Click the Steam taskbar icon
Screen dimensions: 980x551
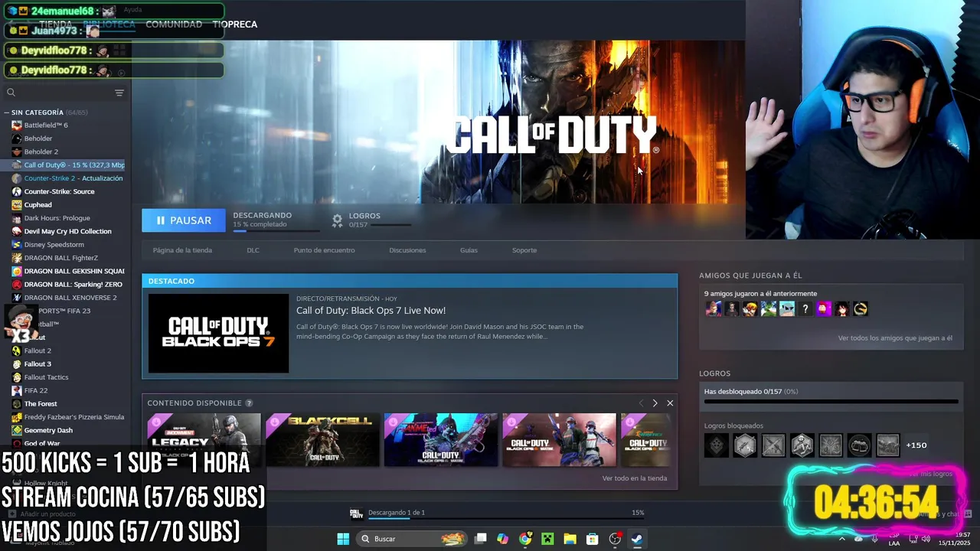[636, 539]
